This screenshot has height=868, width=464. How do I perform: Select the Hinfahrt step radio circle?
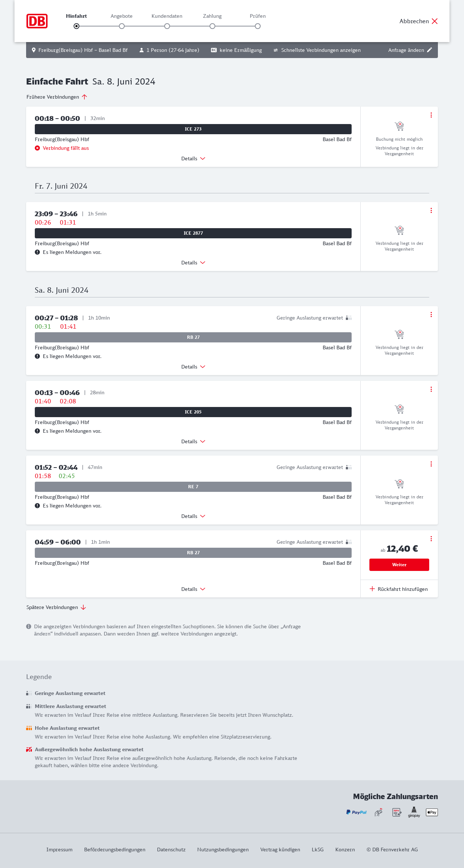point(76,26)
